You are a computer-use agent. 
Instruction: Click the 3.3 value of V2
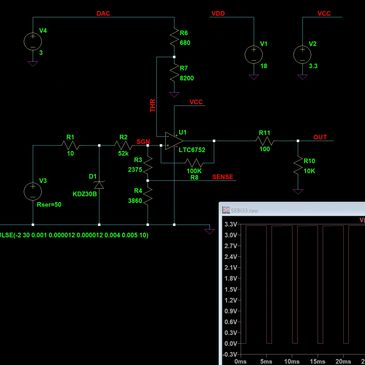(x=313, y=66)
